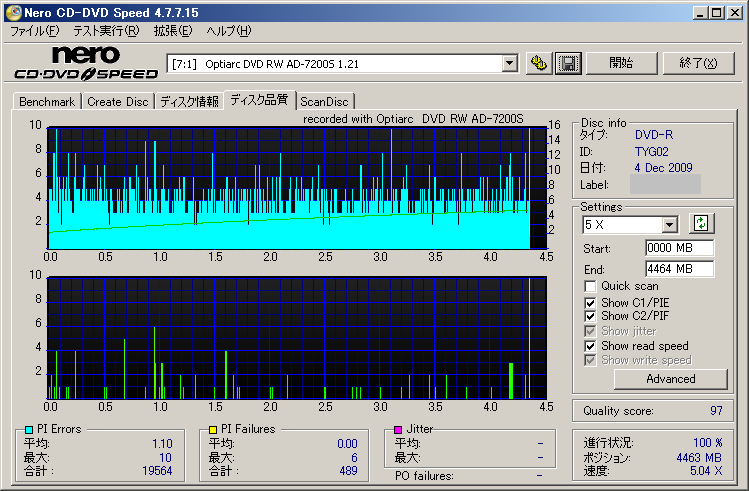Click the greyed Label field in Disc info

[665, 184]
